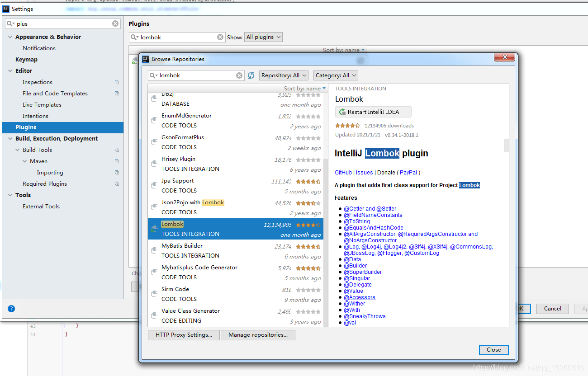
Task: Select Live Templates in settings tree
Action: [x=42, y=105]
